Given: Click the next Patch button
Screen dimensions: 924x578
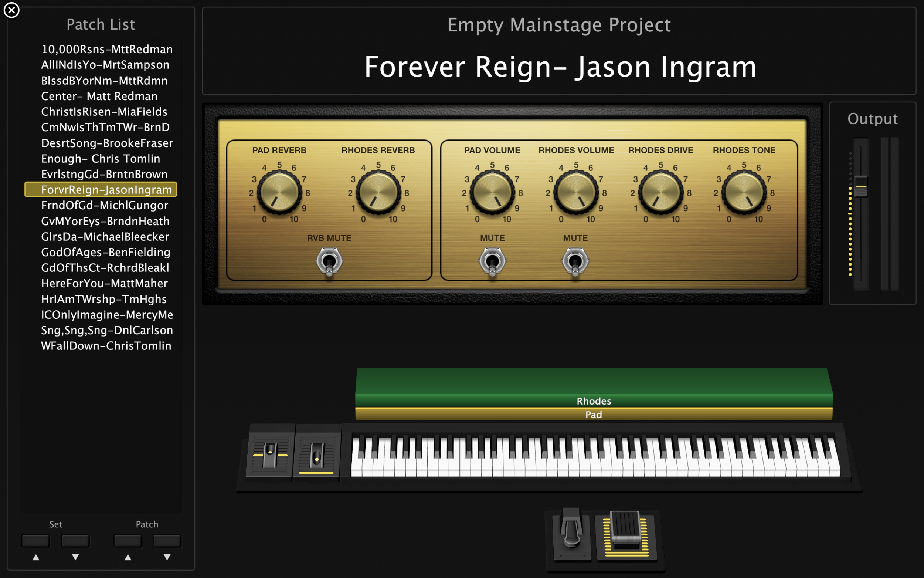Looking at the screenshot, I should [167, 541].
